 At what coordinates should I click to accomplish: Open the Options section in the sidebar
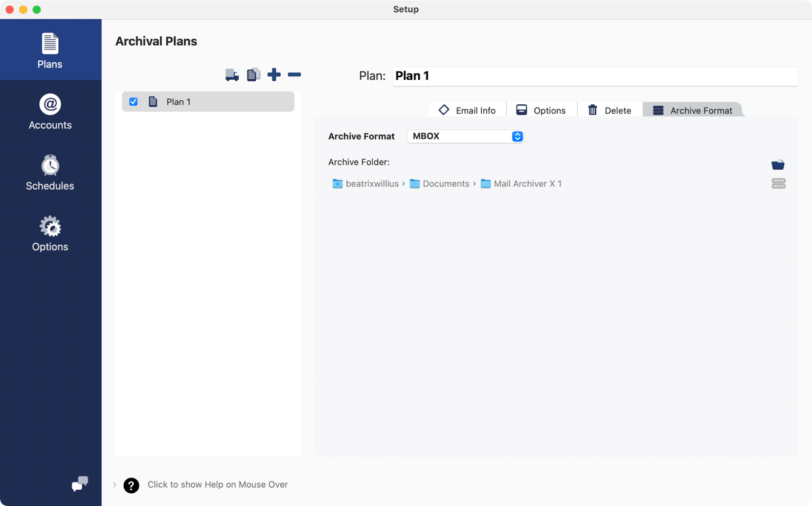tap(49, 232)
